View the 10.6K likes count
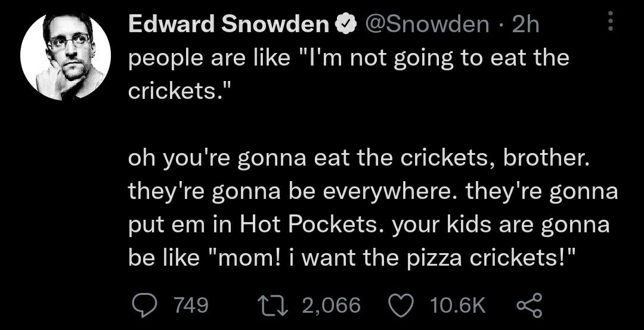This screenshot has width=644, height=330. (x=457, y=306)
